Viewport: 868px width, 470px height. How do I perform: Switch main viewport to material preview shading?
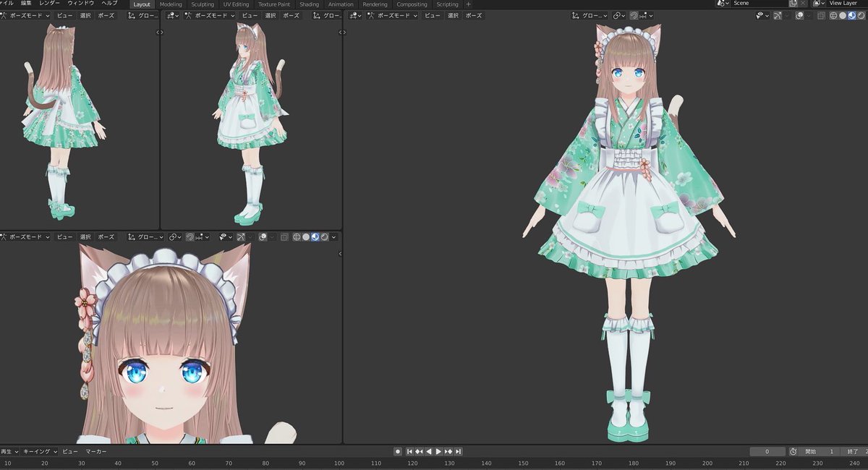[x=851, y=15]
